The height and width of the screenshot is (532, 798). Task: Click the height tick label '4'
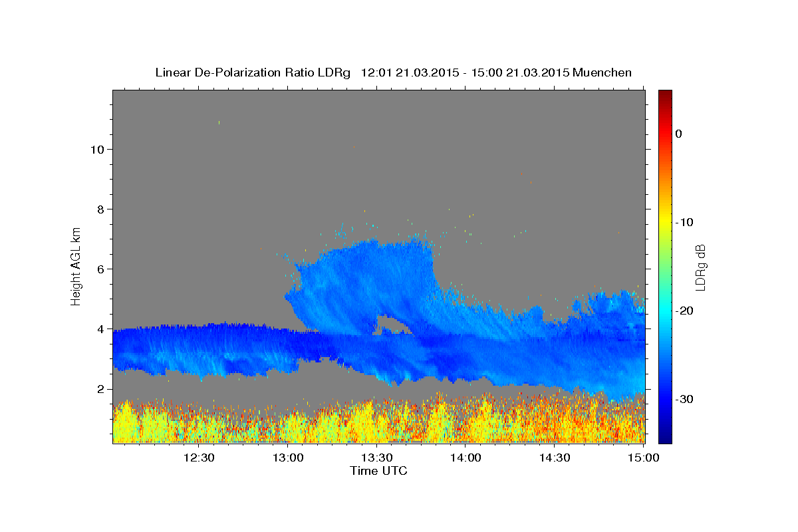click(100, 329)
